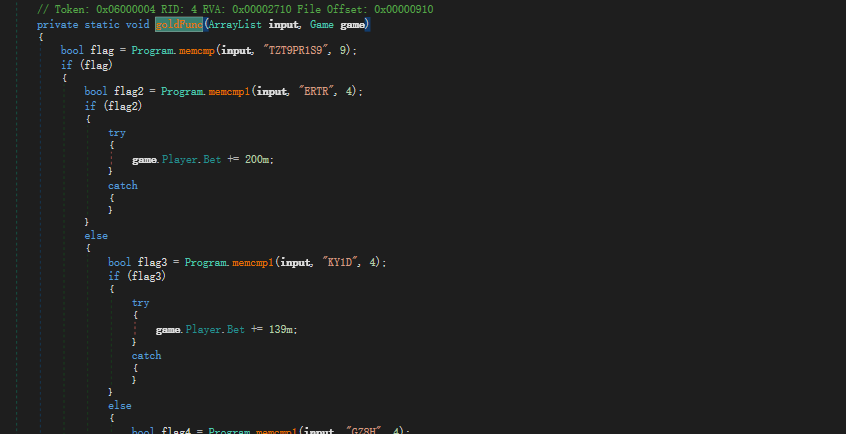This screenshot has height=434, width=846.
Task: Open the ArrayList type in the method signature
Action: point(235,24)
